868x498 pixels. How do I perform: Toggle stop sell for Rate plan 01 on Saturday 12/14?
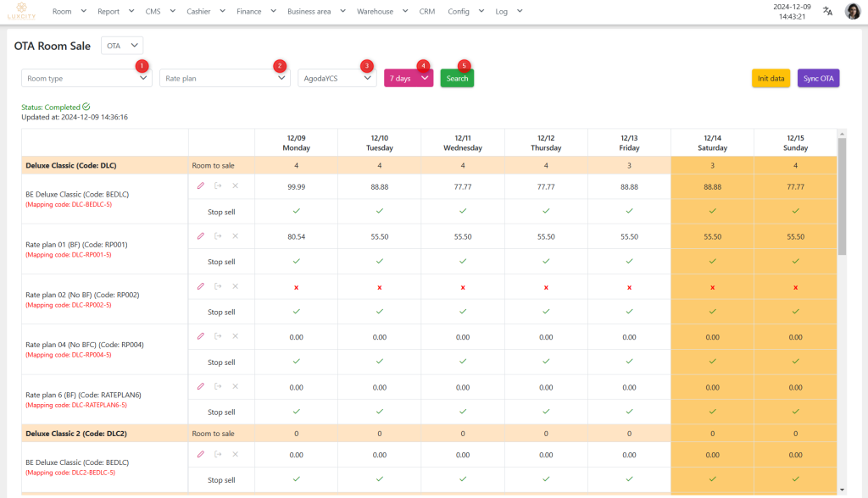pos(712,261)
